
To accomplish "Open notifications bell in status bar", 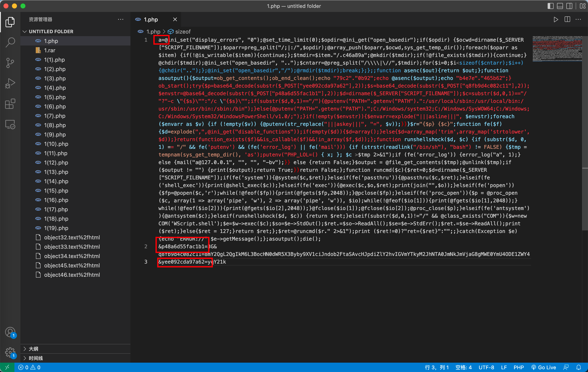I will pyautogui.click(x=578, y=367).
